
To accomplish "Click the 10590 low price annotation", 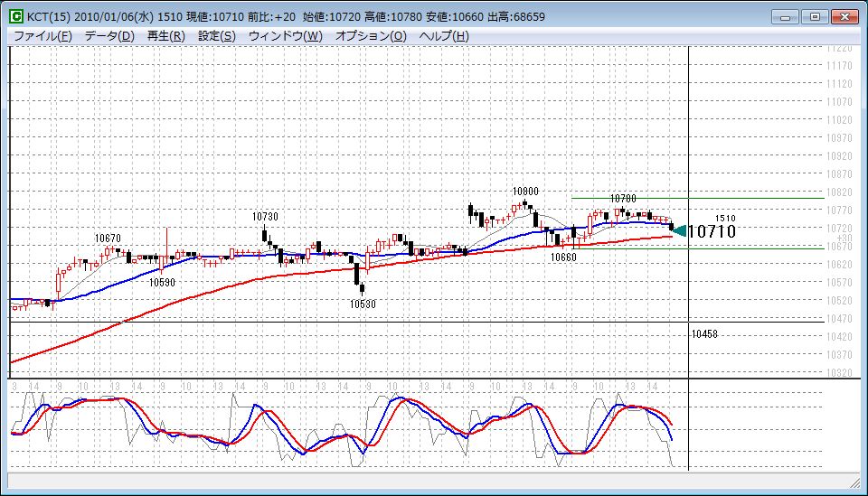I will tap(162, 283).
